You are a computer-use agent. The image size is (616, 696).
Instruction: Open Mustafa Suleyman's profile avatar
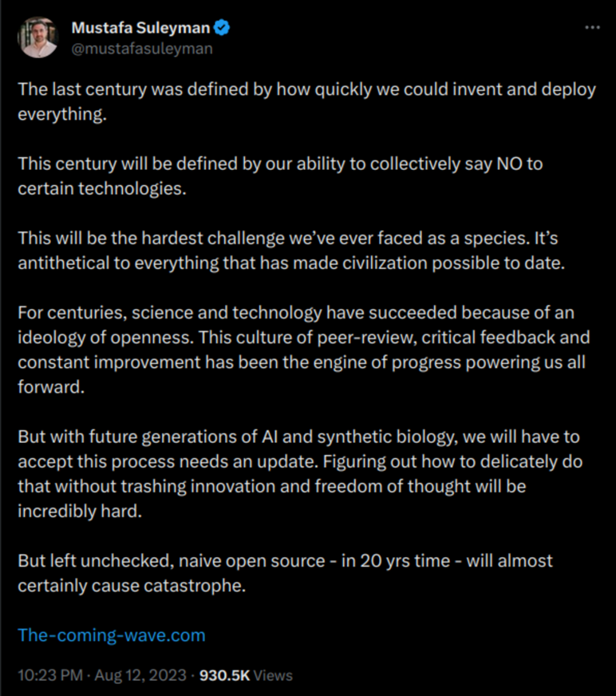tap(38, 35)
